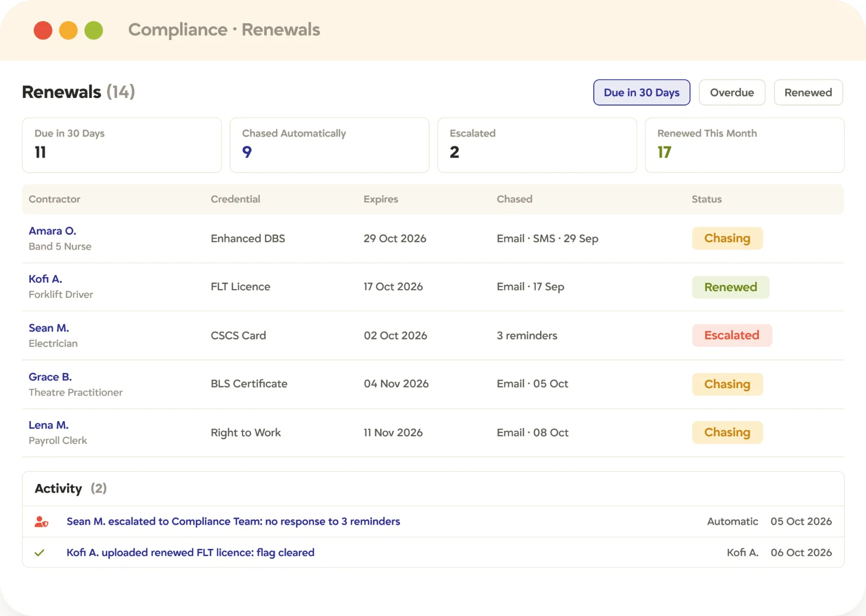Click the Renewed This Month summary card
Viewport: 866px width, 616px height.
click(x=745, y=145)
